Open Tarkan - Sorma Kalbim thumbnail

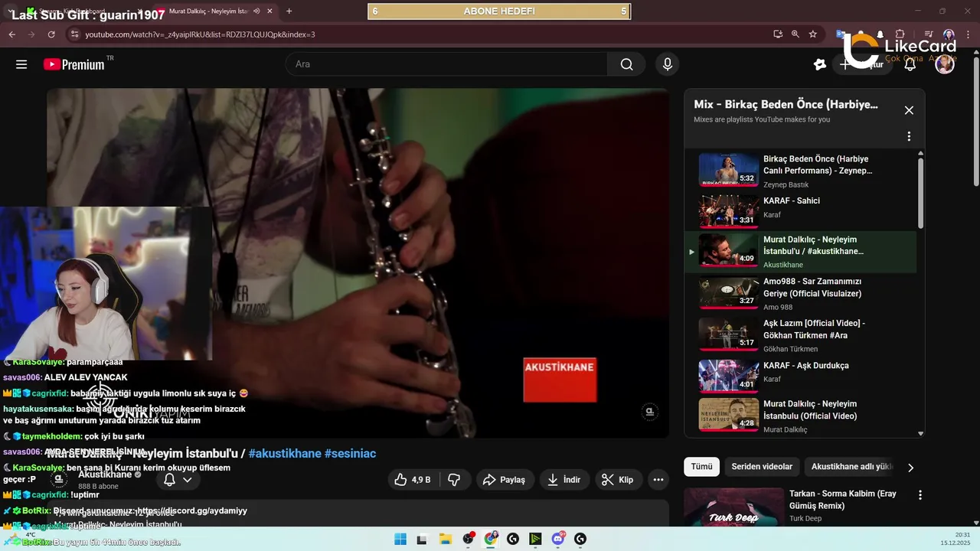(x=733, y=507)
